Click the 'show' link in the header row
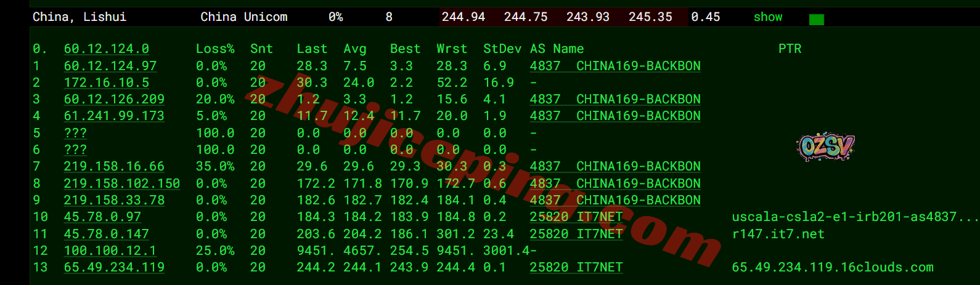 click(x=767, y=17)
